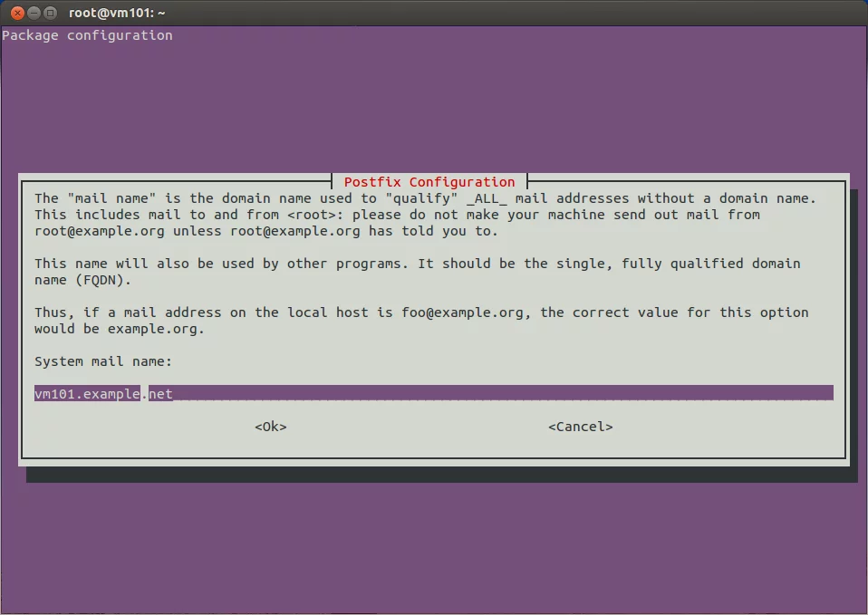Click the 'Postfix Configuration' dialog title
This screenshot has height=615, width=868.
point(429,182)
